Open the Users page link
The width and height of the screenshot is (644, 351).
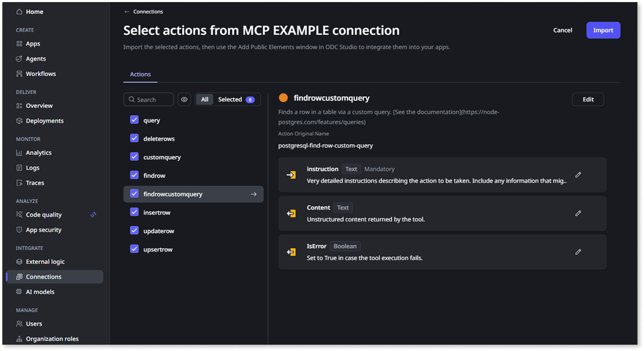(x=34, y=324)
